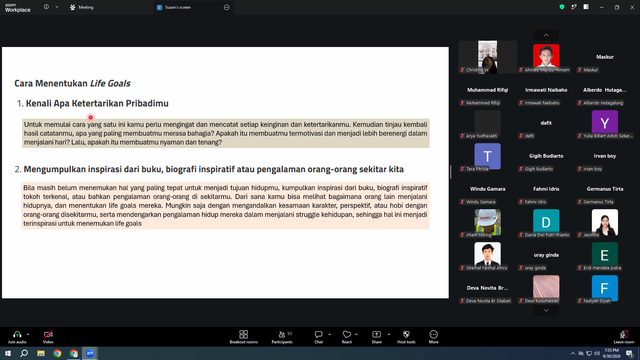Select the Windu Gamara participant tile
The image size is (640, 360).
tap(488, 189)
